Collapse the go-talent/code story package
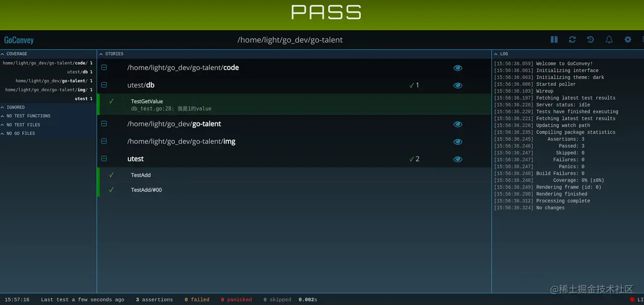This screenshot has width=644, height=305. (104, 68)
